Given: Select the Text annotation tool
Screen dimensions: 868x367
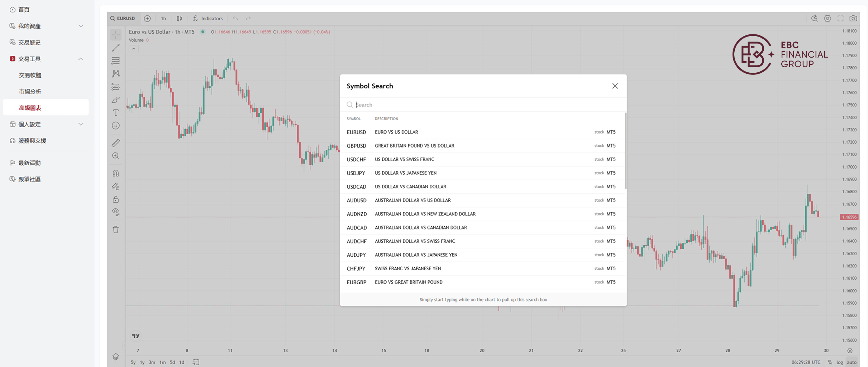Looking at the screenshot, I should pyautogui.click(x=116, y=113).
